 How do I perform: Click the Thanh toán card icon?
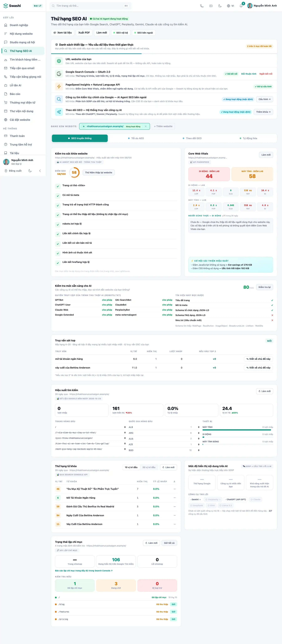pos(6,136)
